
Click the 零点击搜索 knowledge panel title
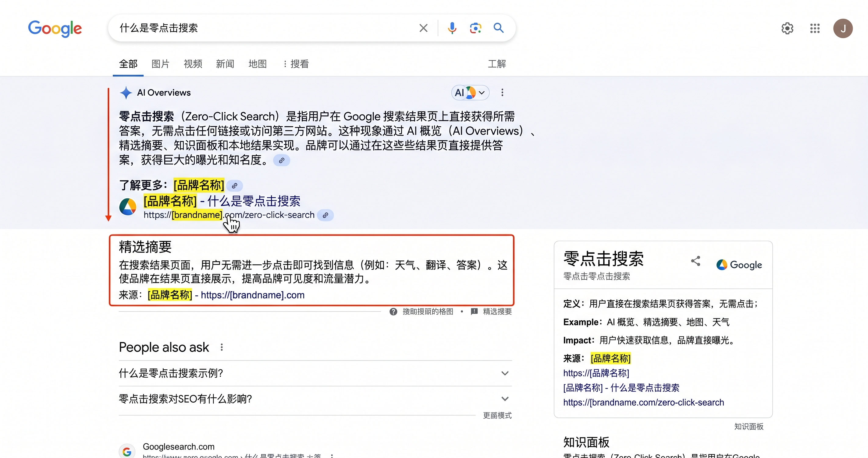(603, 259)
